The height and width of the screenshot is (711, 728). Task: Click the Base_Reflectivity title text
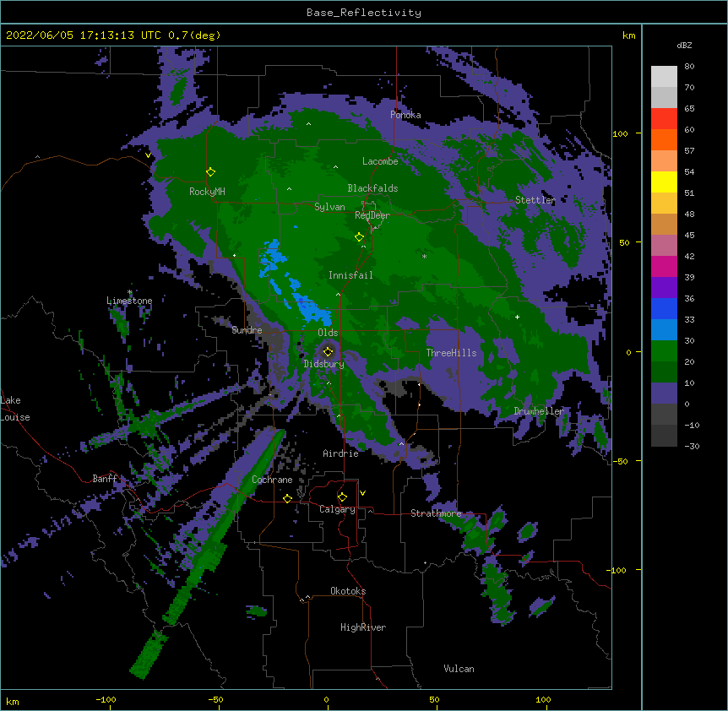pos(364,13)
